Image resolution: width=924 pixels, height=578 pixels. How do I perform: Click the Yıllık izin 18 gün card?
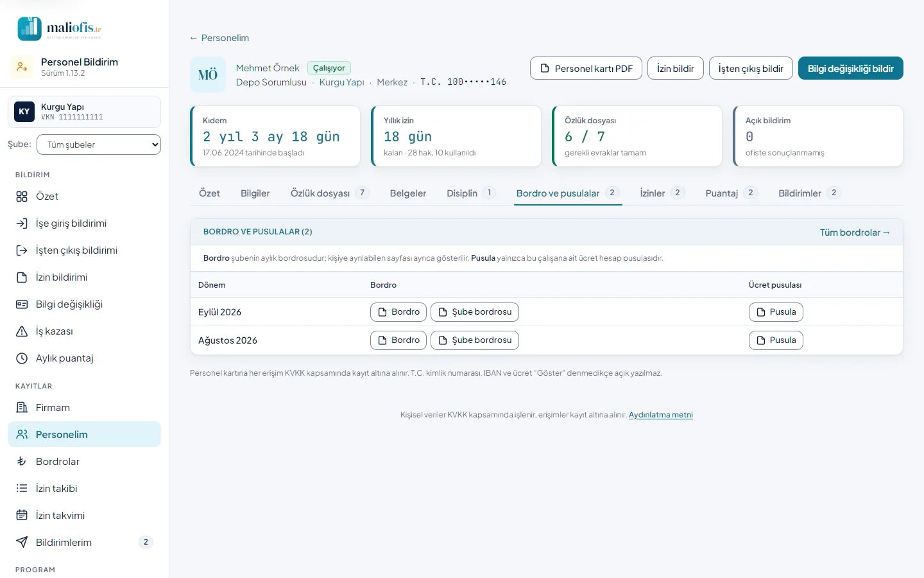(x=456, y=136)
